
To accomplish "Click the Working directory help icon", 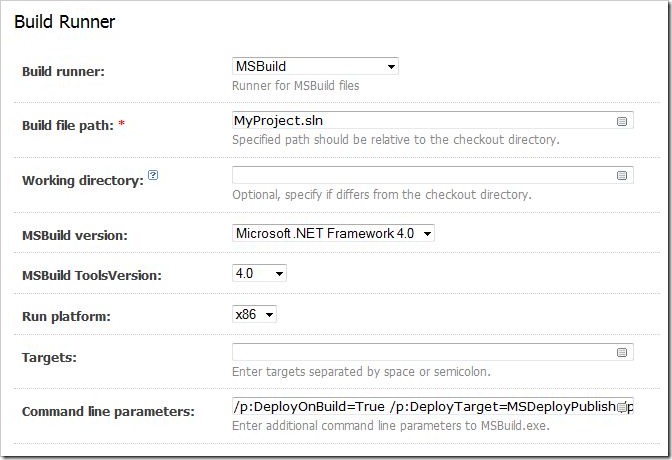I will tap(153, 175).
